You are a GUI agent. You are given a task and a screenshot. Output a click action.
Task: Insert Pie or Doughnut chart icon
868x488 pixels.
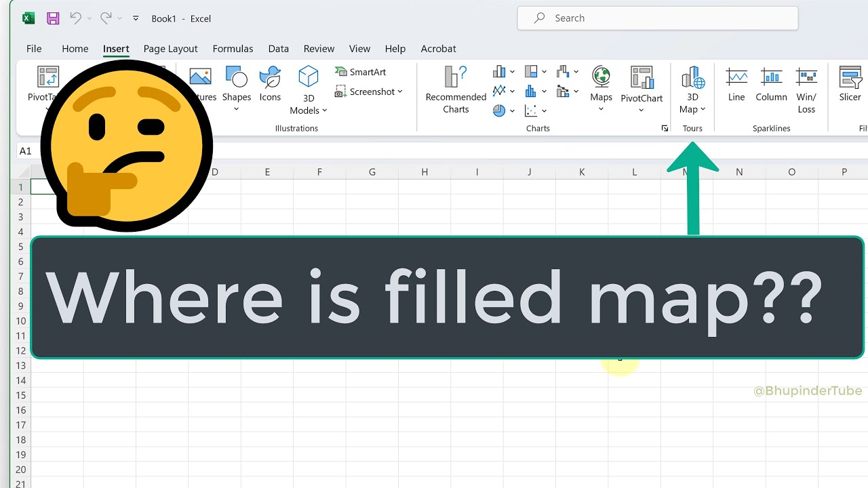pyautogui.click(x=500, y=110)
